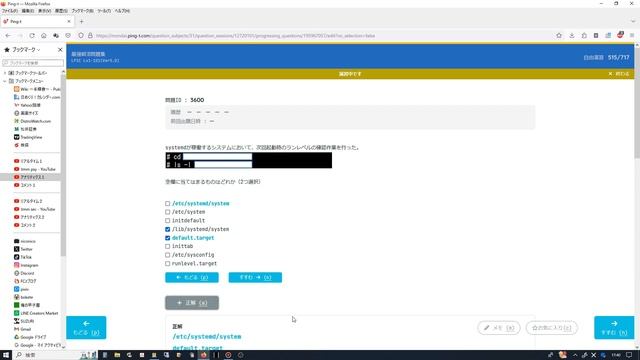Click the gray answer (a) toggle button
Screen dimensions: 640x360
(x=192, y=303)
